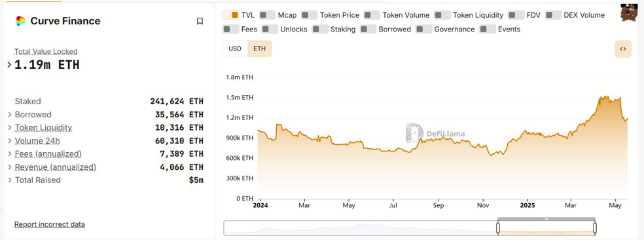Screen dimensions: 644x240
Task: Switch chart denomination to USD
Action: pyautogui.click(x=235, y=49)
